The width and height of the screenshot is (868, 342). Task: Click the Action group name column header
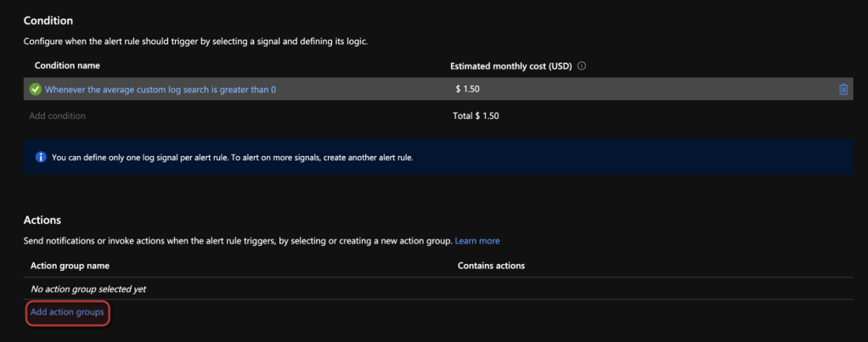pyautogui.click(x=70, y=266)
